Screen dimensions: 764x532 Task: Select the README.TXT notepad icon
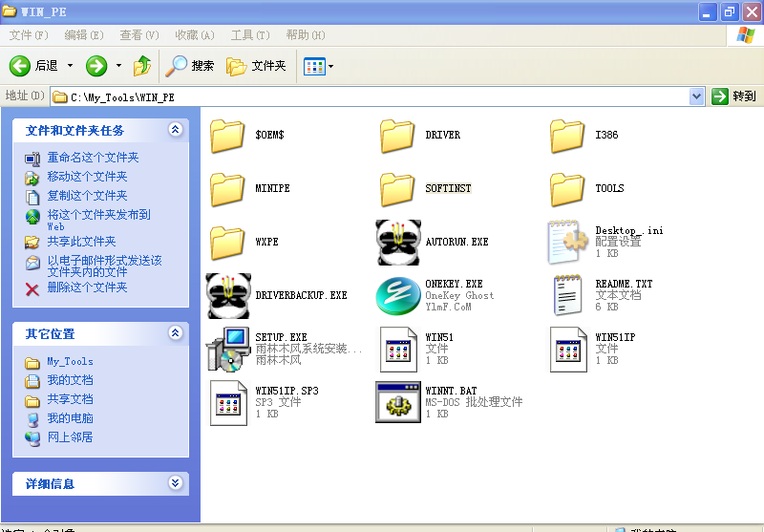567,295
